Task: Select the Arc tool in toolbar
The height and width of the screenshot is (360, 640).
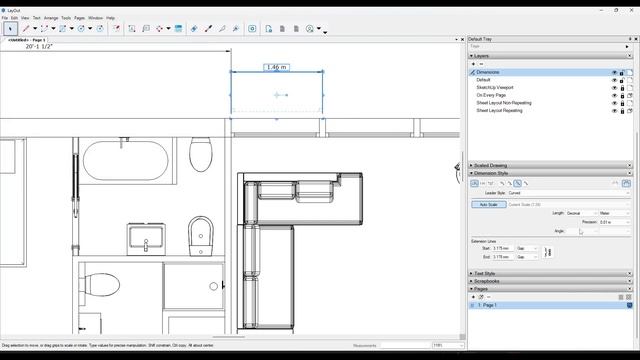Action: coord(44,29)
